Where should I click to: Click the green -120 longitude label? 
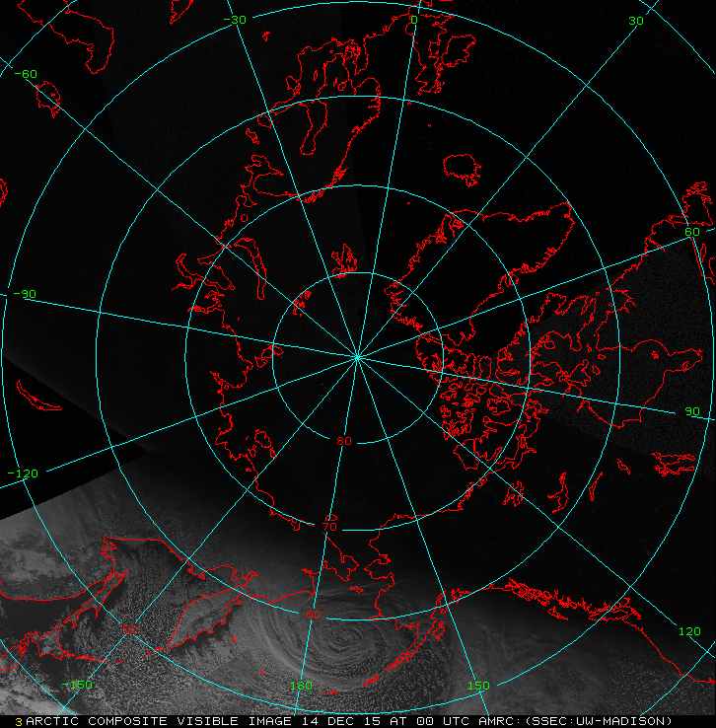(x=23, y=473)
